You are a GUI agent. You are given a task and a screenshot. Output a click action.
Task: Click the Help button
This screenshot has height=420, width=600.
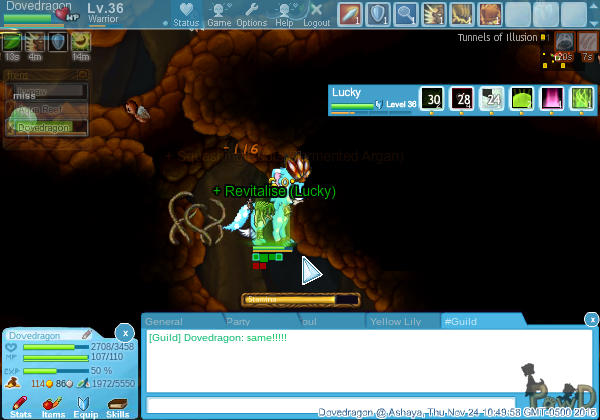tap(284, 14)
